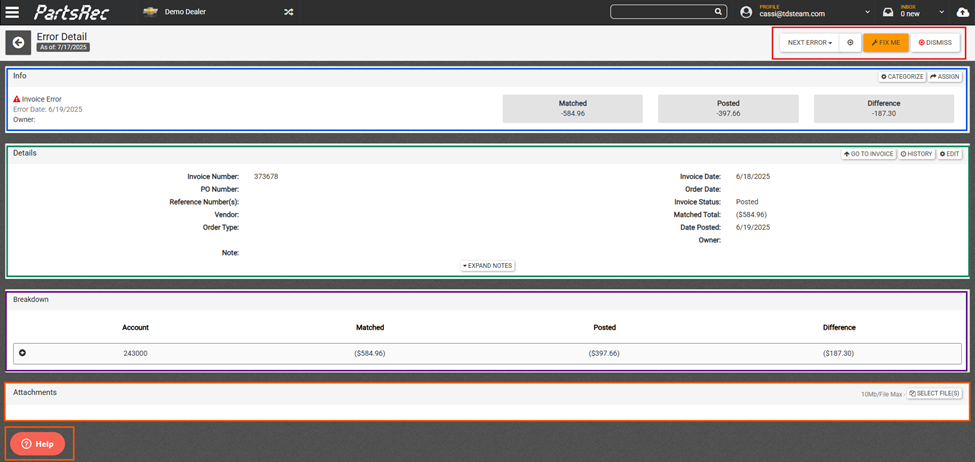Image resolution: width=975 pixels, height=462 pixels.
Task: Click the Account column header
Action: [136, 327]
